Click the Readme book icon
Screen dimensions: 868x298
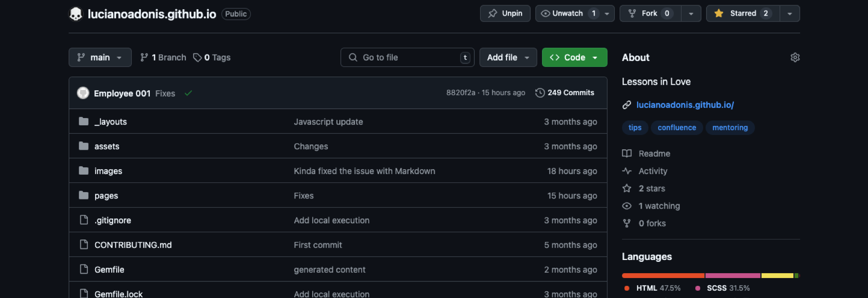coord(627,154)
